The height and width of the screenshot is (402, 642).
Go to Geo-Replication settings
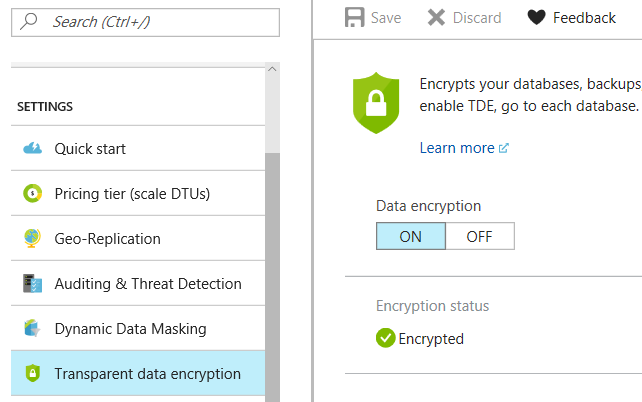[107, 239]
